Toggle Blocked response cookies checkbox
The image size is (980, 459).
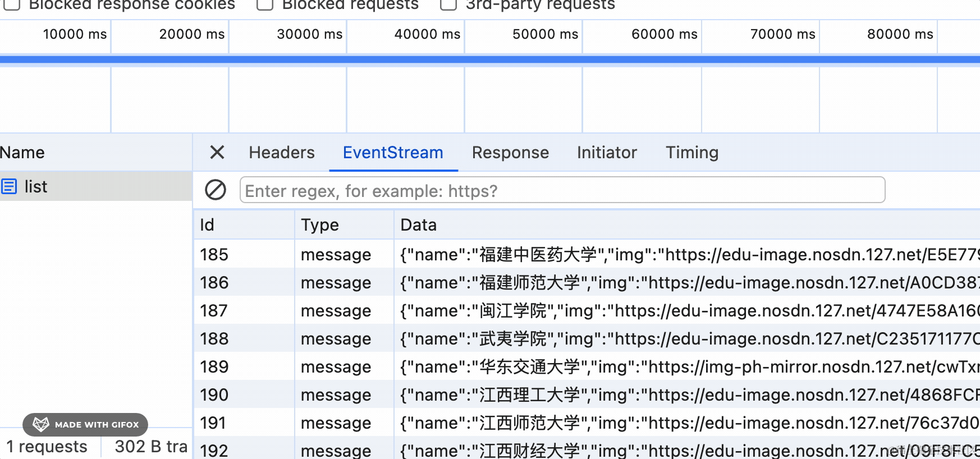point(12,4)
